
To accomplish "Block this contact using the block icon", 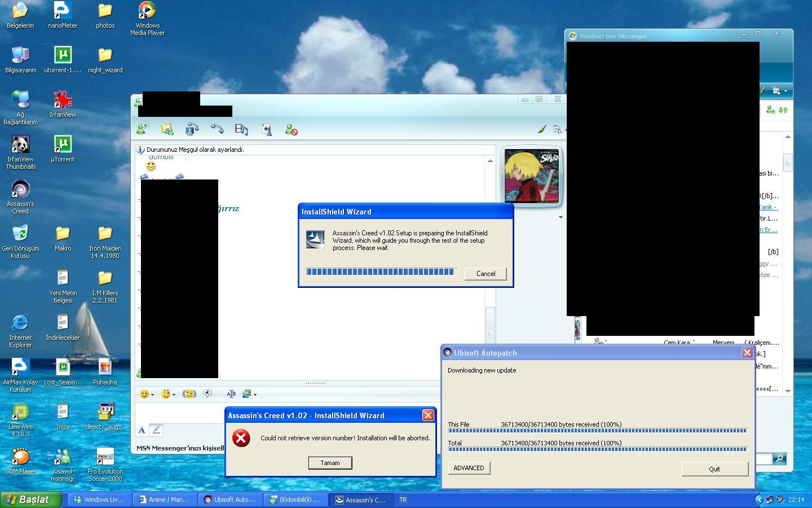I will 291,130.
